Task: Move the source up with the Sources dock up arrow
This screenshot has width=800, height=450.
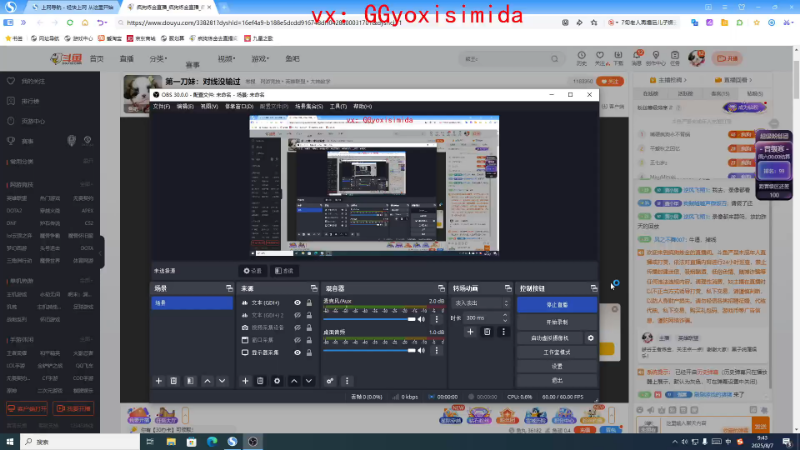Action: (x=294, y=381)
